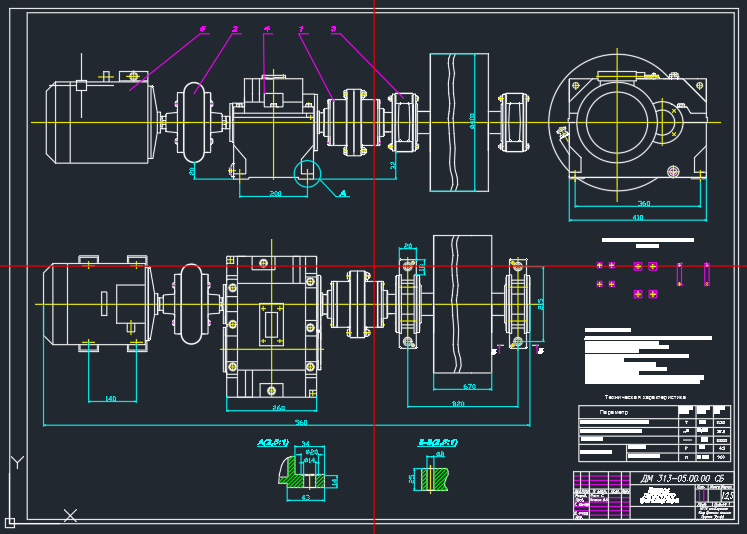Screen dimensions: 747x534
Task: Click the 820 bearing spacing dimension
Action: [x=458, y=404]
